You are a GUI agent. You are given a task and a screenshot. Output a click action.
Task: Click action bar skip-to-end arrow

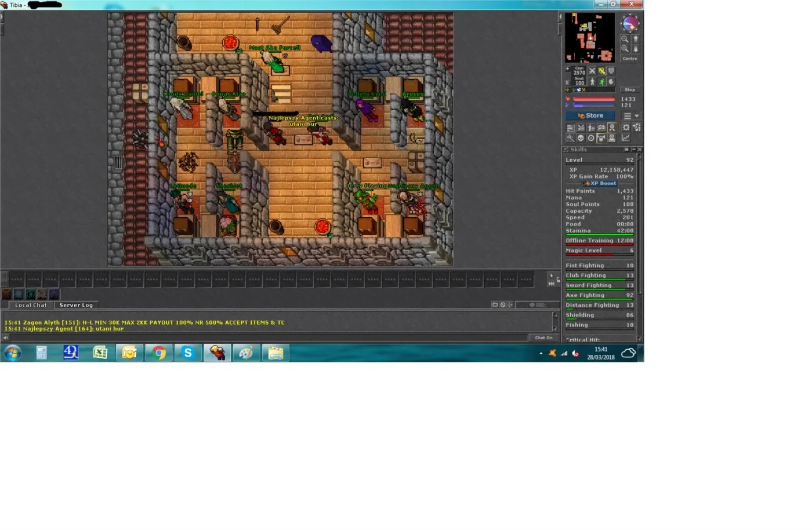point(552,284)
